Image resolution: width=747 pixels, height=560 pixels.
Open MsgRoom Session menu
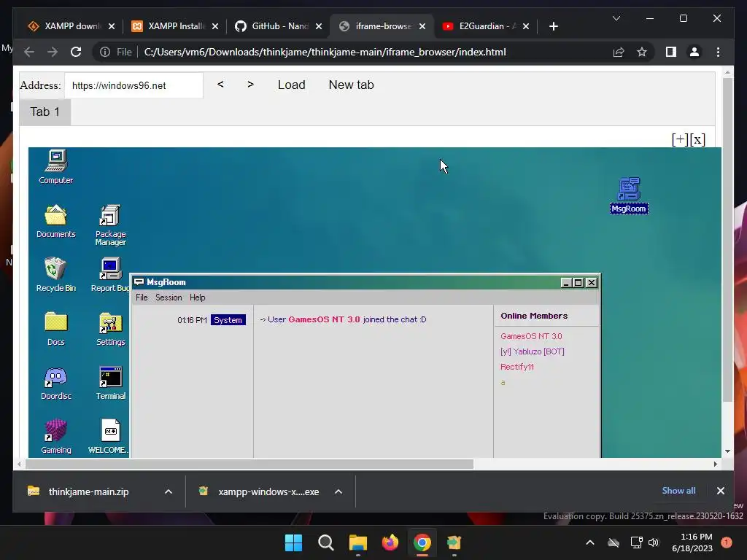click(x=169, y=297)
